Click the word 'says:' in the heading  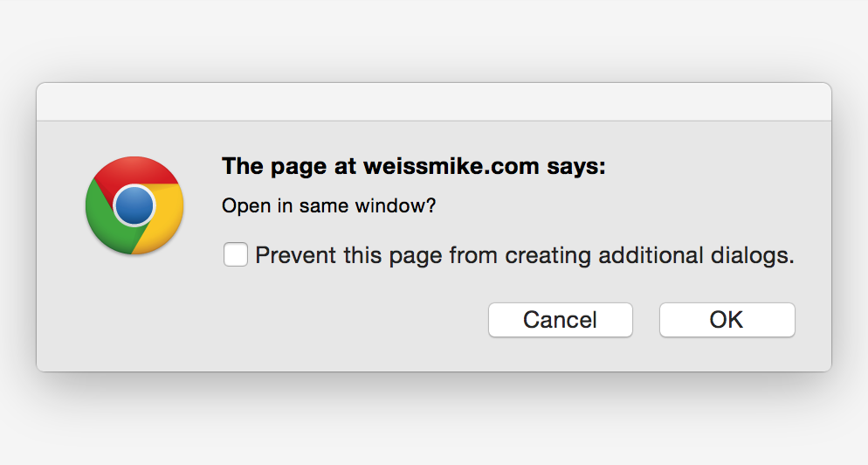(x=575, y=166)
